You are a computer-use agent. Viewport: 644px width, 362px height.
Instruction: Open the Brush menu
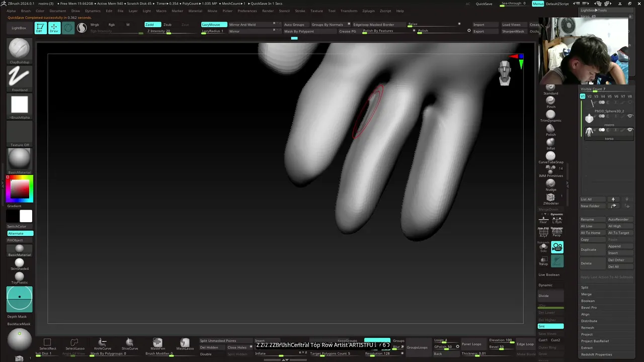point(26,11)
